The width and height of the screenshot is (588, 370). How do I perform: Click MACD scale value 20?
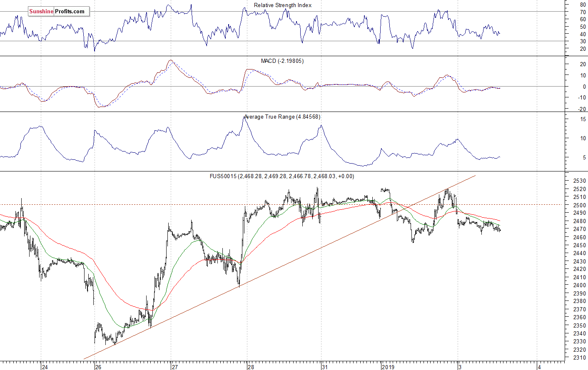583,65
